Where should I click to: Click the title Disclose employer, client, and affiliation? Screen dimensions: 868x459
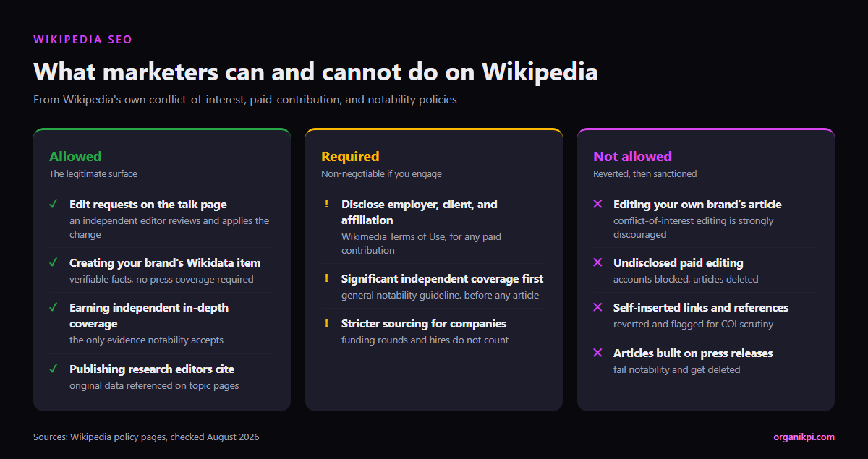(420, 213)
